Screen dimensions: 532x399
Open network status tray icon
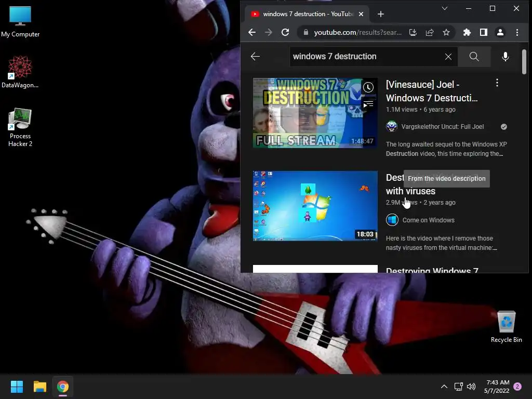point(458,387)
